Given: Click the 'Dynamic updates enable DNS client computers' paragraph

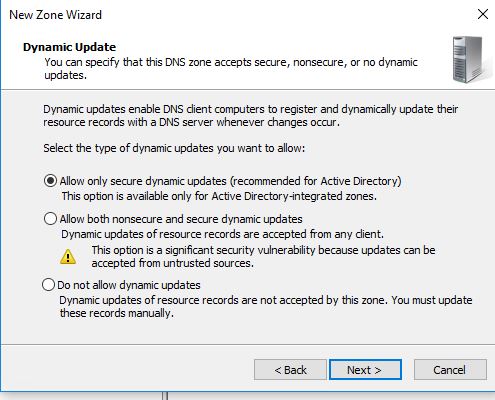Looking at the screenshot, I should point(251,116).
